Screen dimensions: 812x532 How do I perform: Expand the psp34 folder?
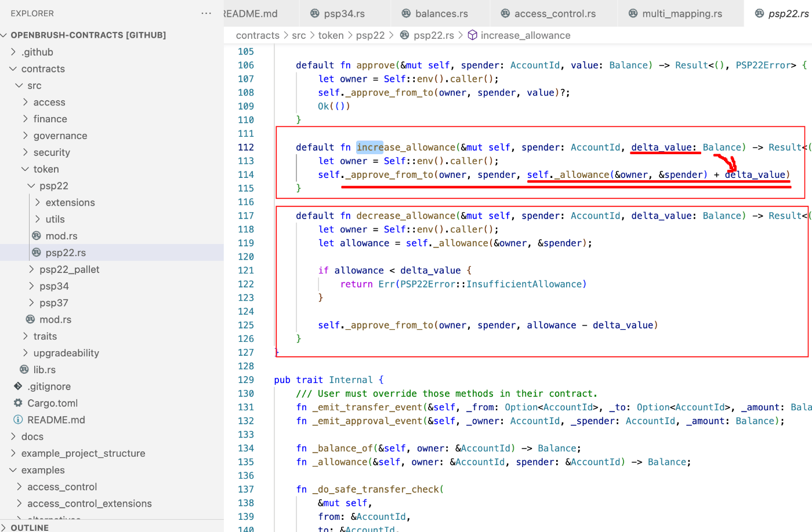[x=31, y=286]
